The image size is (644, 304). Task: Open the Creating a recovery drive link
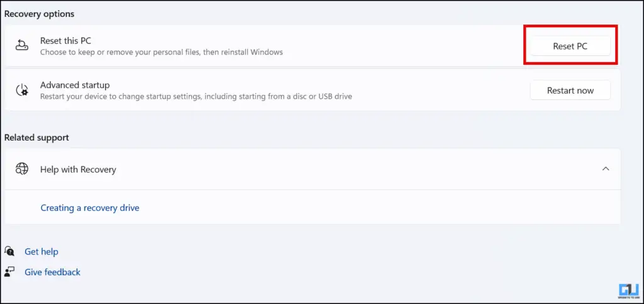click(x=90, y=208)
